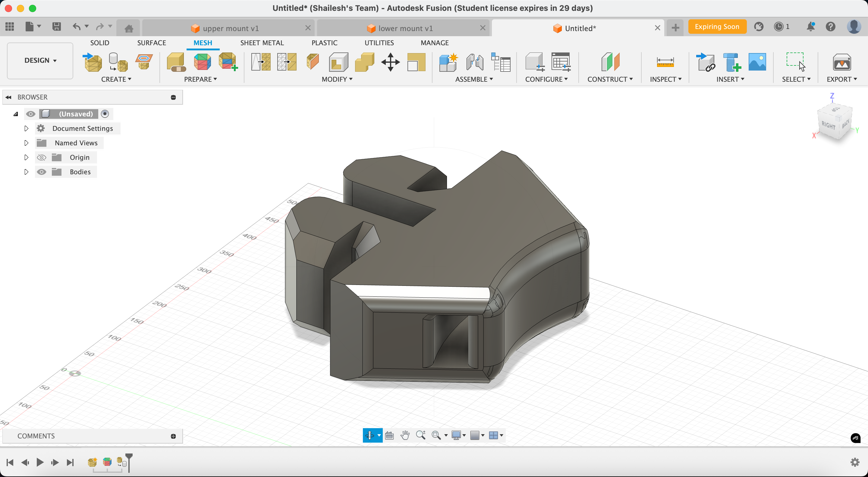
Task: Hide the Bodies folder
Action: (x=42, y=172)
